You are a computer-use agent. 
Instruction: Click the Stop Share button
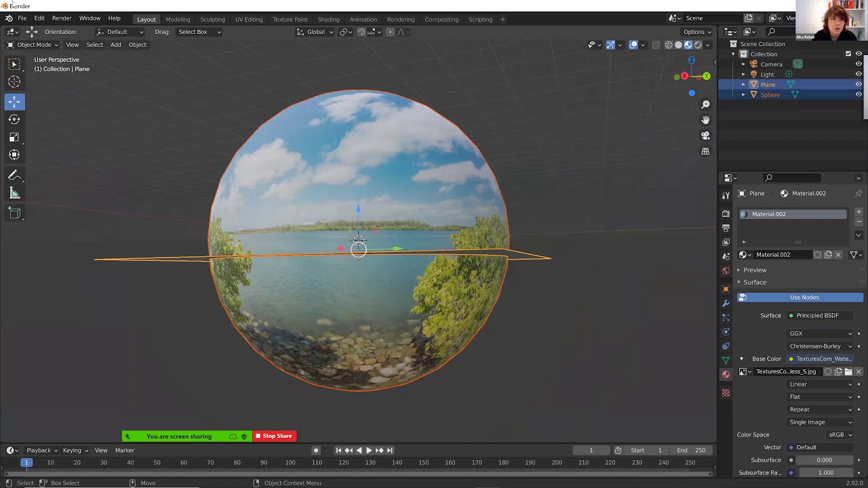pos(274,436)
